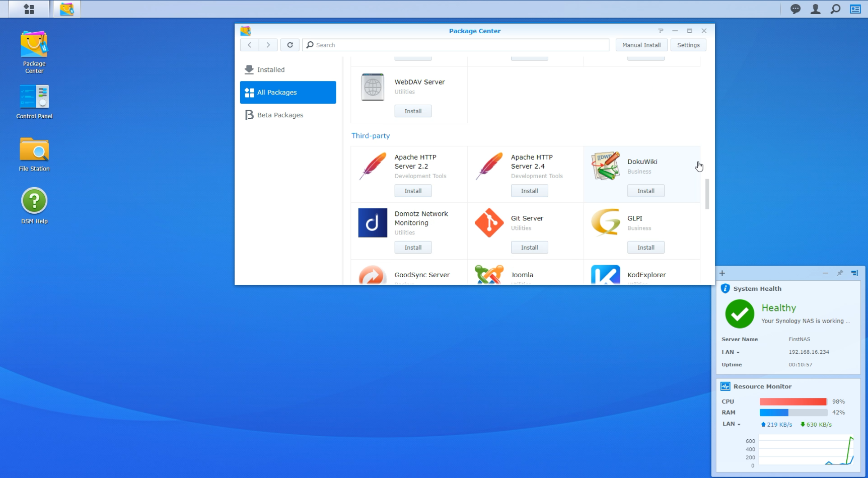Select the KodExplorer package icon
The width and height of the screenshot is (868, 478).
click(606, 275)
